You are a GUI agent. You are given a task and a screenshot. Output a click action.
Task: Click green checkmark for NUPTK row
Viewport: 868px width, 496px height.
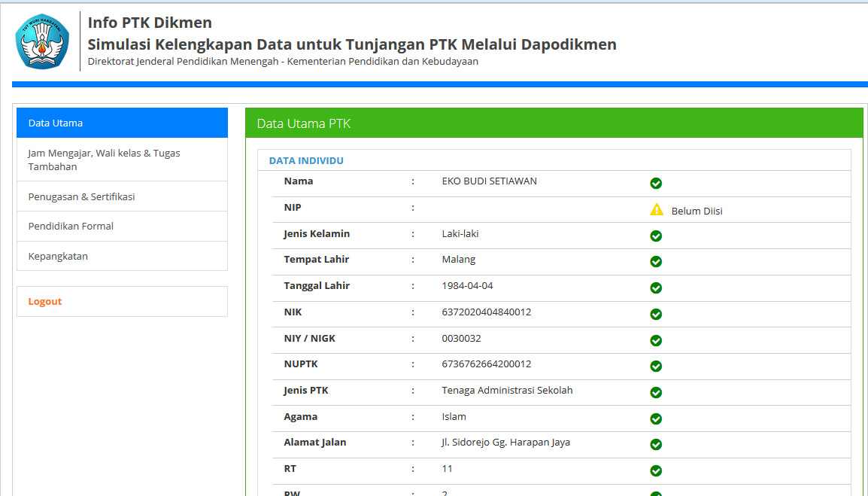(656, 367)
